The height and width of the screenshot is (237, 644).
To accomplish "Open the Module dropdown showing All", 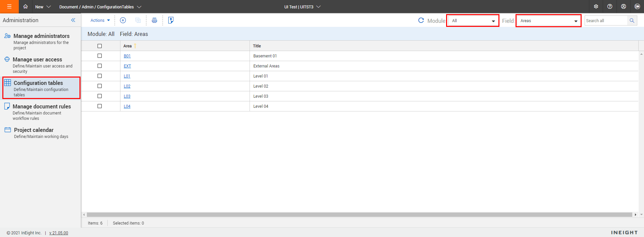I will [473, 20].
